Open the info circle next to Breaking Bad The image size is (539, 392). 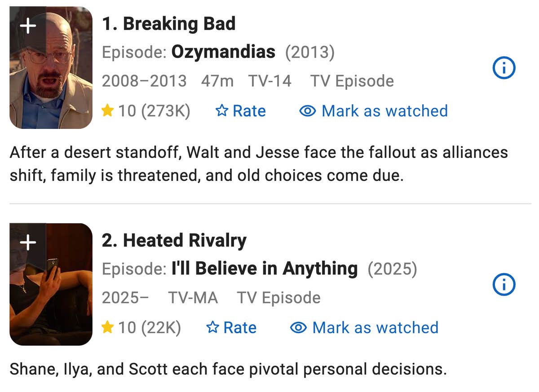[504, 67]
